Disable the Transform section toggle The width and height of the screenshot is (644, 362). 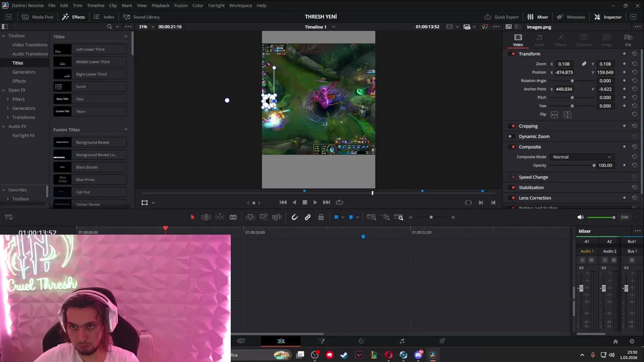click(x=513, y=54)
